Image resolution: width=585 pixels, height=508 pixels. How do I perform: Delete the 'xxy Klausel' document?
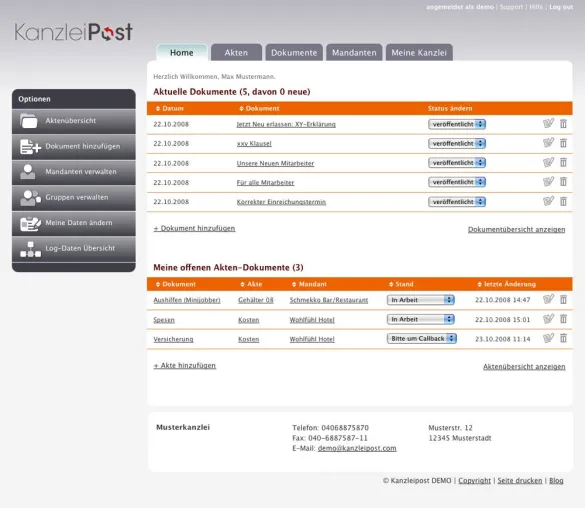point(563,143)
